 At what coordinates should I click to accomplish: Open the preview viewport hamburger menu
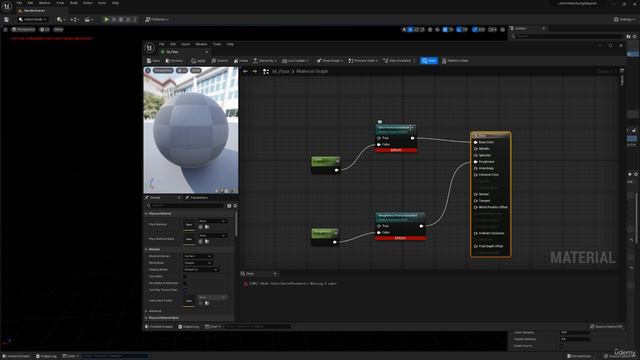pos(148,71)
